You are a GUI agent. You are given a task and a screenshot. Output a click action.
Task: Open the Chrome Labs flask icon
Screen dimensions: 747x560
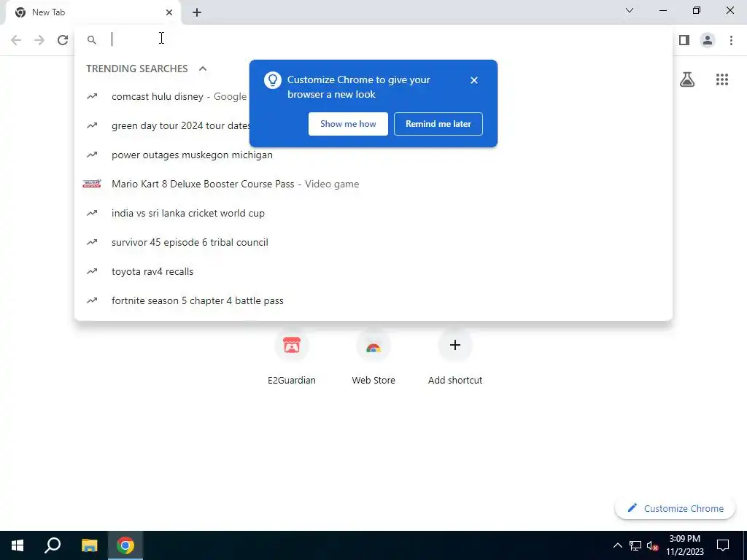pyautogui.click(x=687, y=79)
